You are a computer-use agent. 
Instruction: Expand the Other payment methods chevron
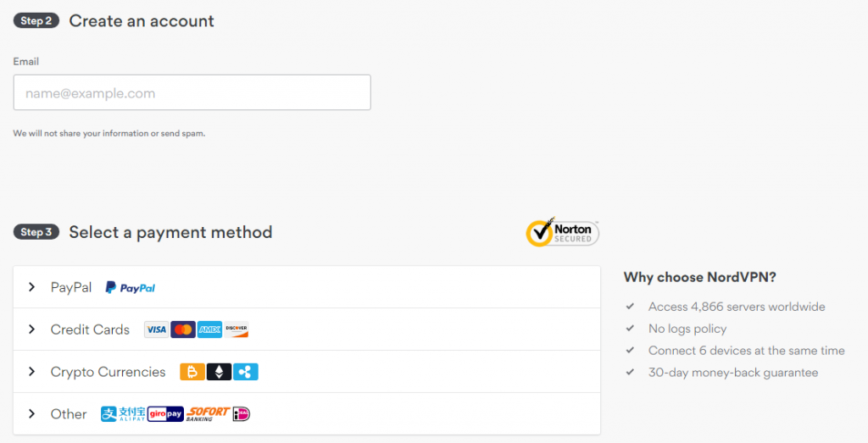tap(31, 413)
